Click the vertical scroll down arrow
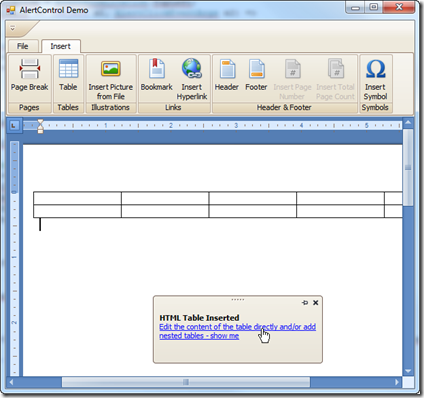The height and width of the screenshot is (398, 424). [x=408, y=371]
